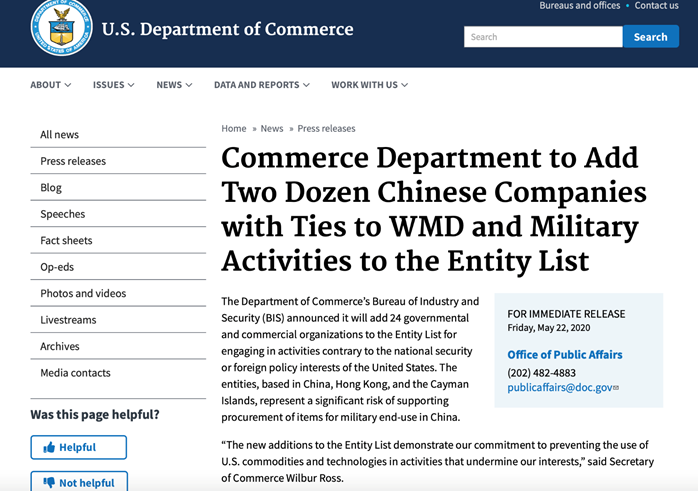Select Livestreams in the sidebar
This screenshot has height=491, width=698.
point(70,320)
